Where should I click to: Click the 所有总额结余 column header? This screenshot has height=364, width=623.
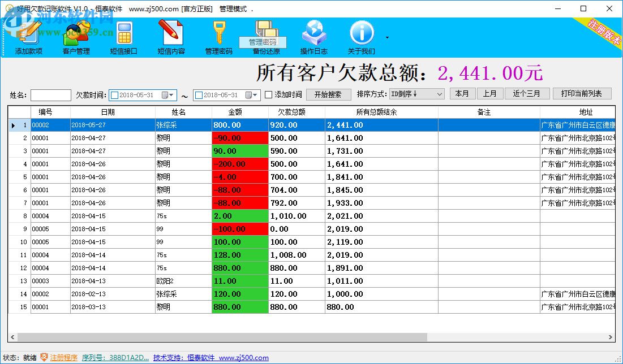click(x=381, y=112)
